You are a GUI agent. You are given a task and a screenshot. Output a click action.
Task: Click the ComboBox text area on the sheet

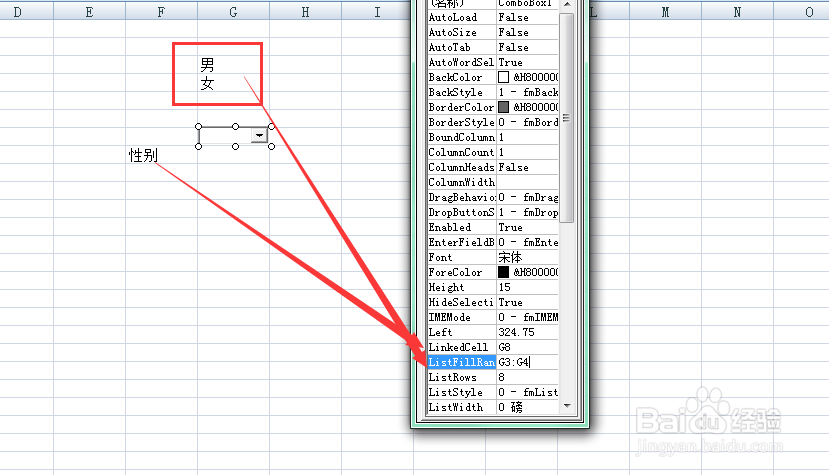pos(225,135)
